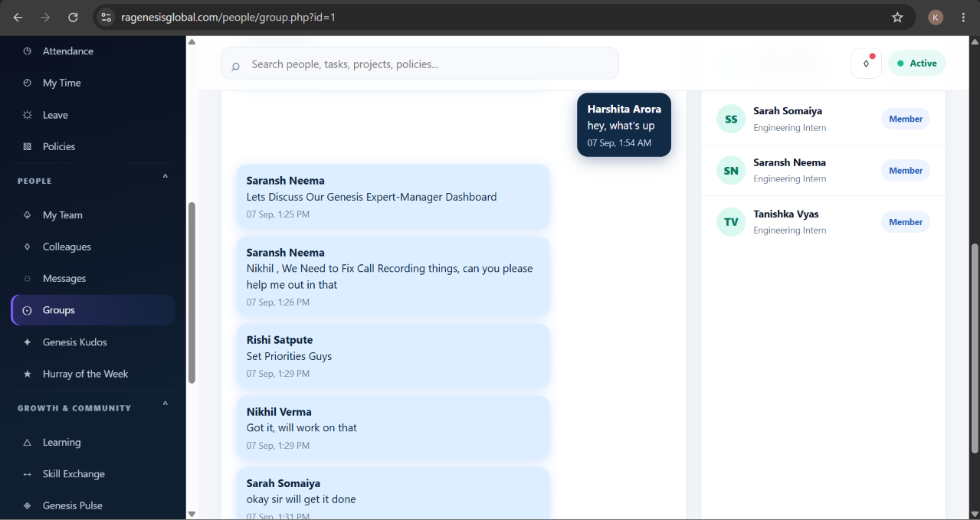
Task: Click Sarah Somaiya's Member badge
Action: coord(906,119)
